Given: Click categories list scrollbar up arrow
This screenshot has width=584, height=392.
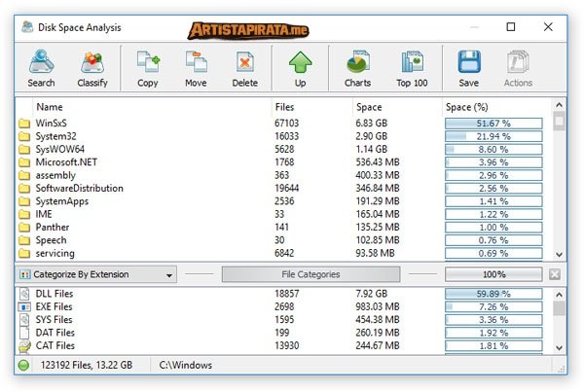Looking at the screenshot, I should 559,295.
